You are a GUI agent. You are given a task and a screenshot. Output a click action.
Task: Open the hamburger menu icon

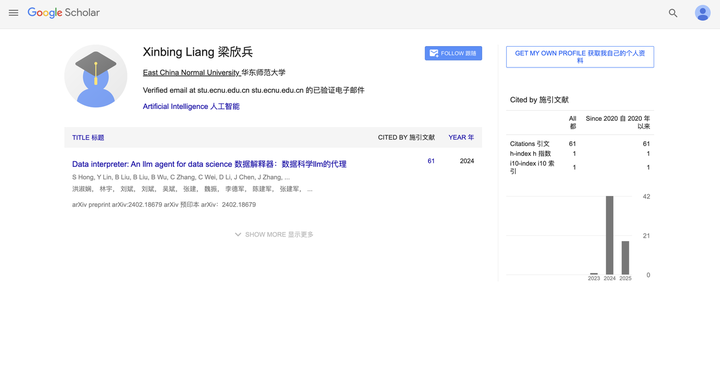click(13, 13)
